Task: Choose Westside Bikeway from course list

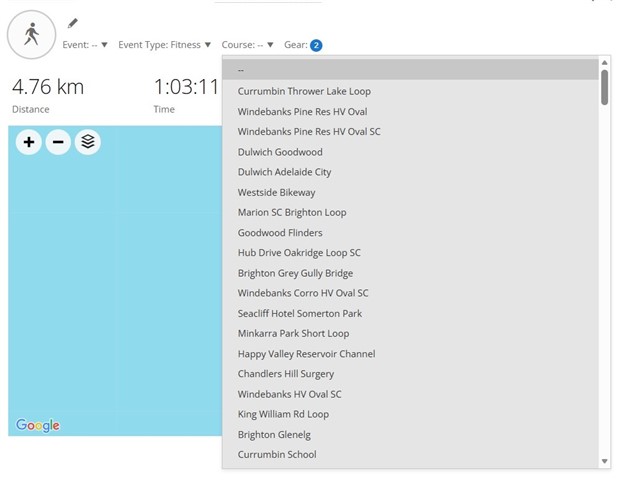Action: click(x=276, y=192)
